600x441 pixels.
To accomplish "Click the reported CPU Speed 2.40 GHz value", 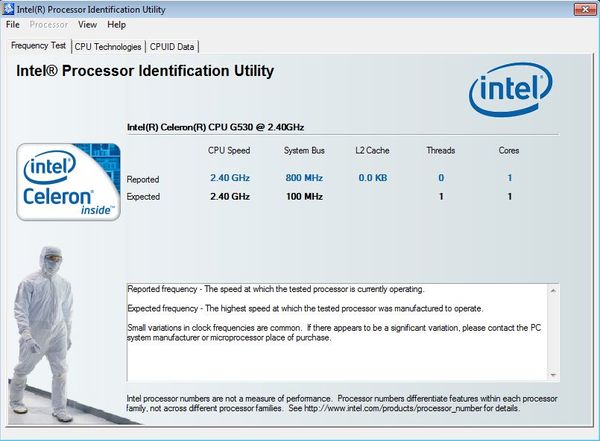I will click(x=228, y=179).
